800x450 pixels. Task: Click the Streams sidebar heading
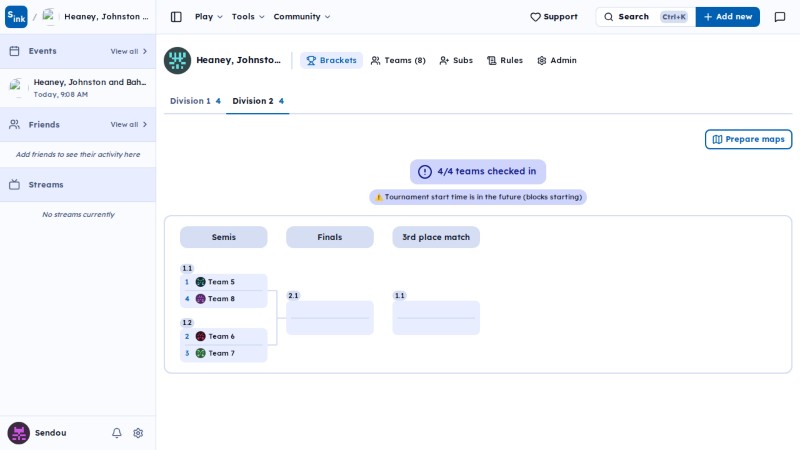(46, 185)
